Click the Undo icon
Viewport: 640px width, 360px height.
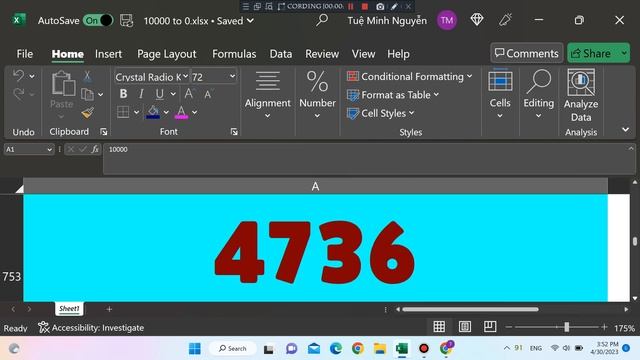tap(18, 76)
